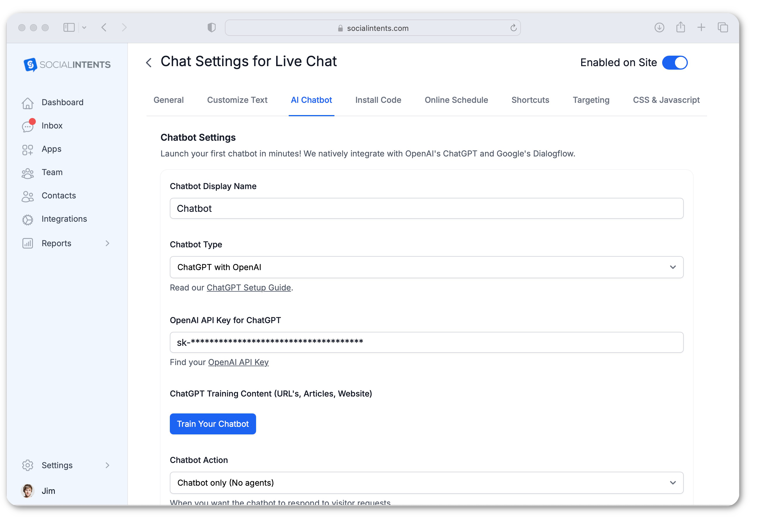Click the Team icon in sidebar
The image size is (772, 532).
coord(28,172)
